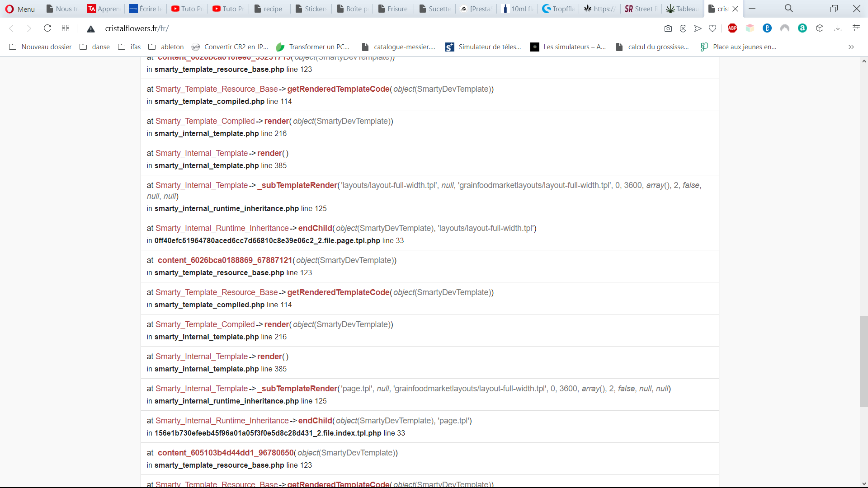This screenshot has width=868, height=488.
Task: Open the Opera Menu button
Action: tap(20, 9)
